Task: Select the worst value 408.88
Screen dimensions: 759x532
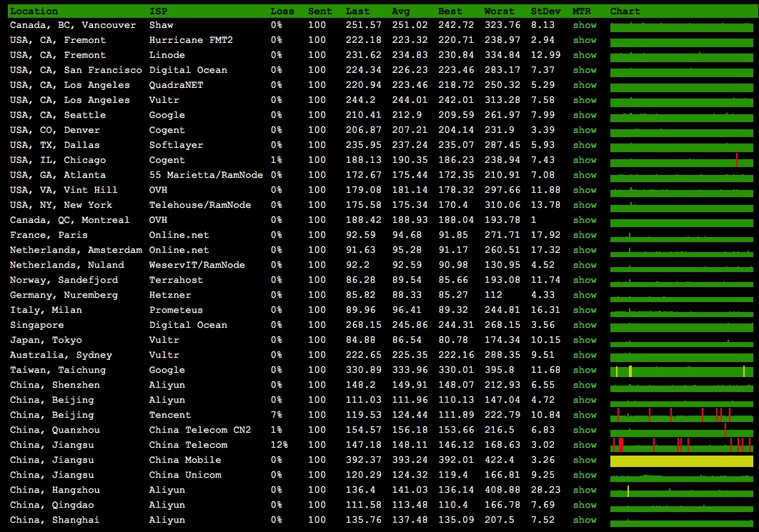Action: pos(502,490)
